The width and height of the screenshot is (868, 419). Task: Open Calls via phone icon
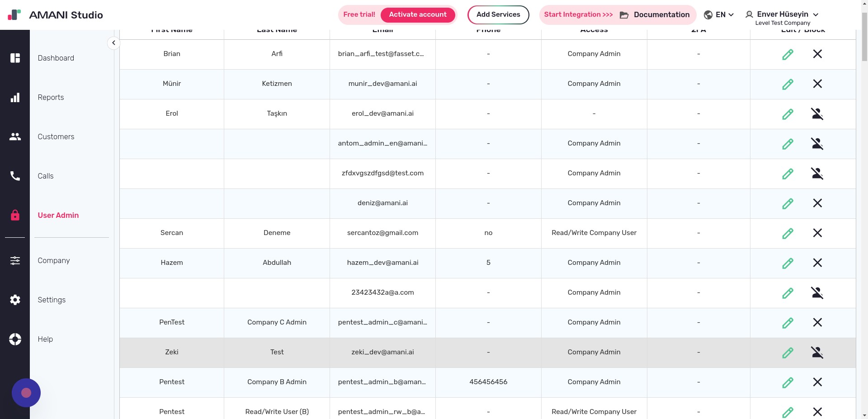(15, 176)
